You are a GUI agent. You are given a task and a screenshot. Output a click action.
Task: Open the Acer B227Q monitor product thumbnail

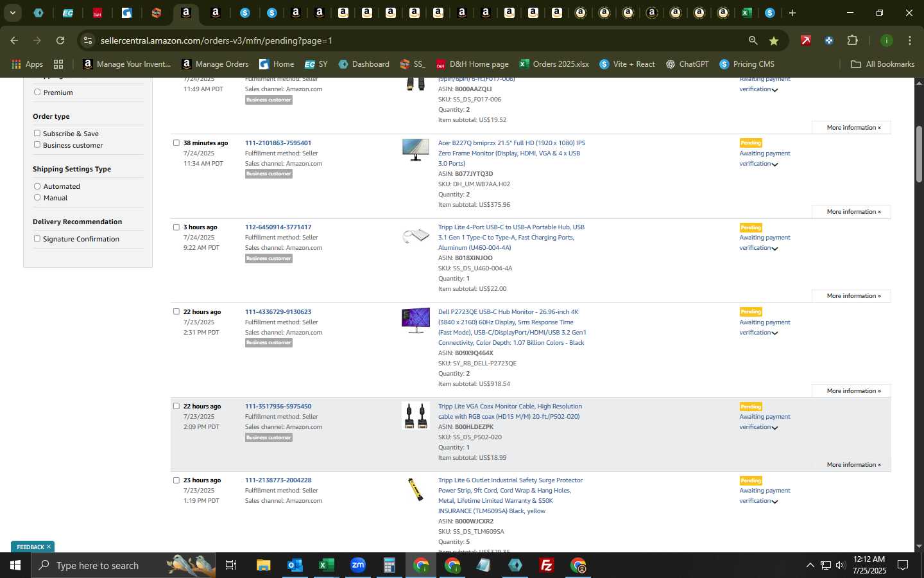click(415, 150)
